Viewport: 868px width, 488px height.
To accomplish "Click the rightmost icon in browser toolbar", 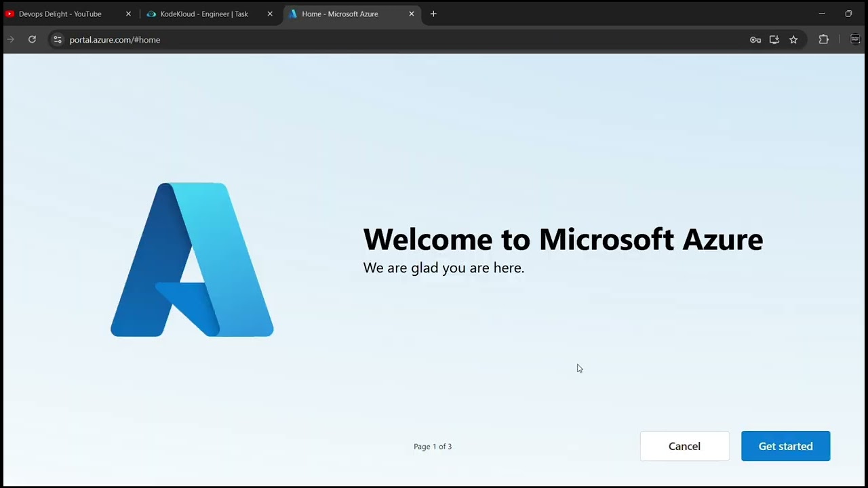I will (x=855, y=39).
